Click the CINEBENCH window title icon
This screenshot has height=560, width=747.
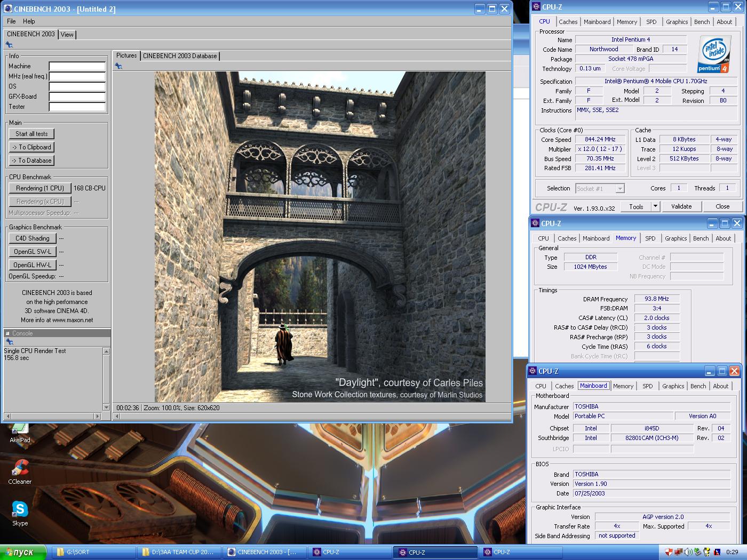(8, 9)
